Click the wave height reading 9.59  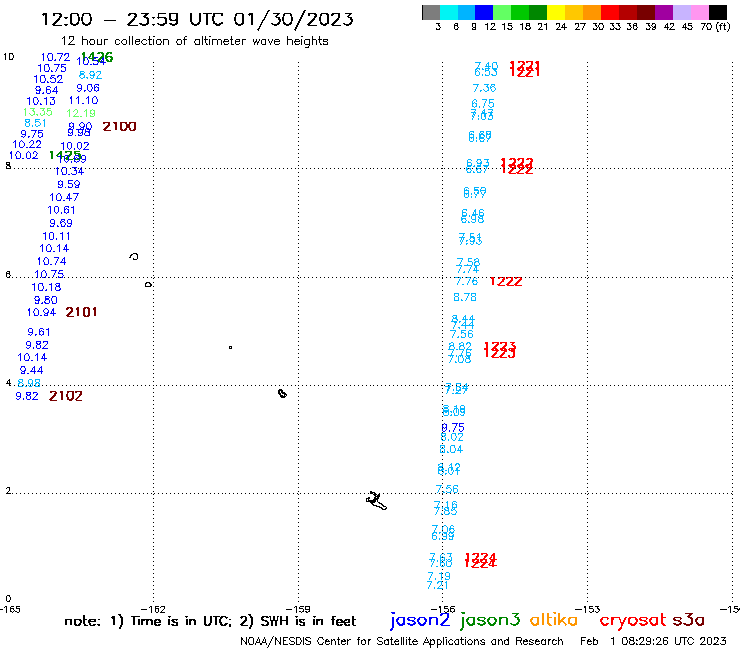pos(68,184)
